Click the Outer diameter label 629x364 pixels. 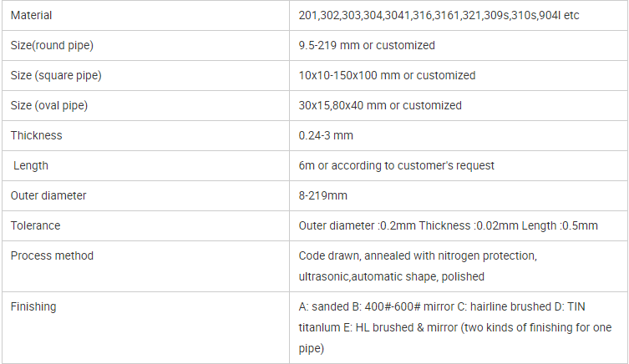[x=48, y=195]
